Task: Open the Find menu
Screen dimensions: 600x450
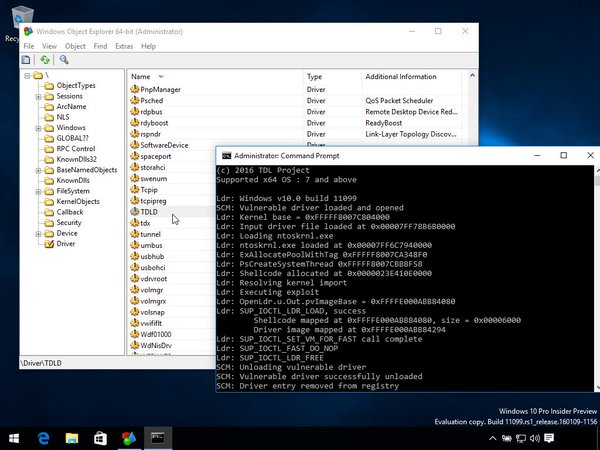Action: [100, 46]
